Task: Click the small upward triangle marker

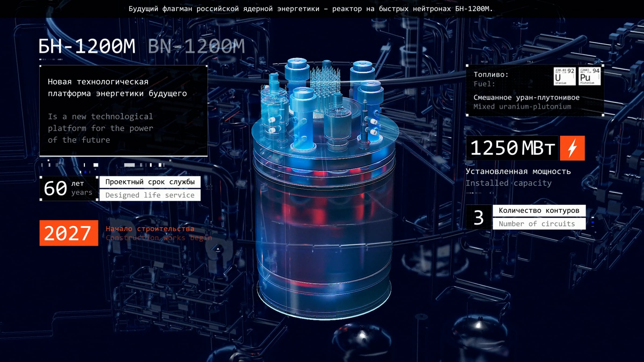Action: click(218, 249)
